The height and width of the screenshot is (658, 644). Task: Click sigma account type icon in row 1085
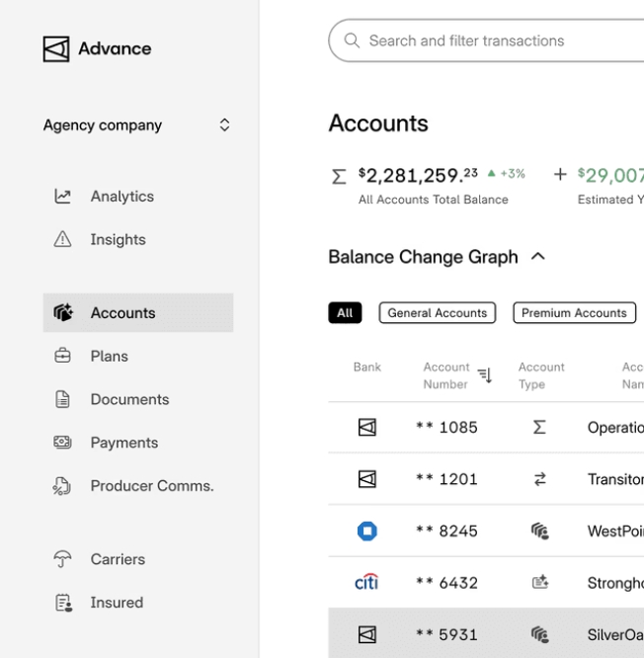point(539,427)
